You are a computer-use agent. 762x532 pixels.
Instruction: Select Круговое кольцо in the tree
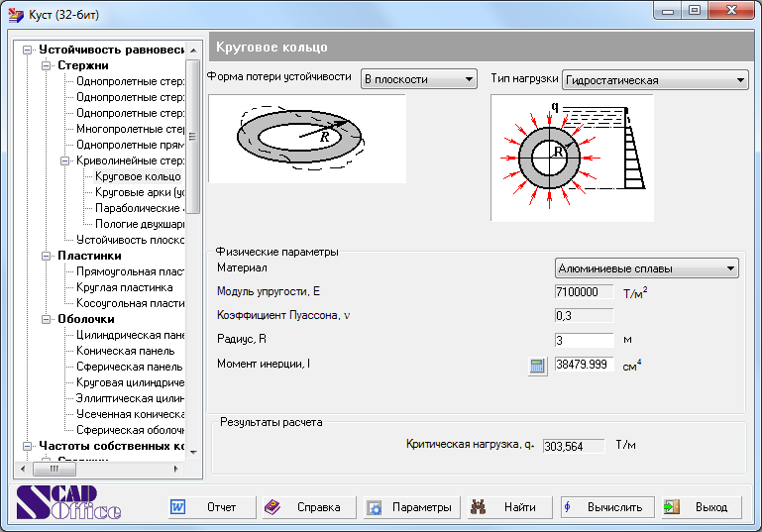tap(138, 176)
